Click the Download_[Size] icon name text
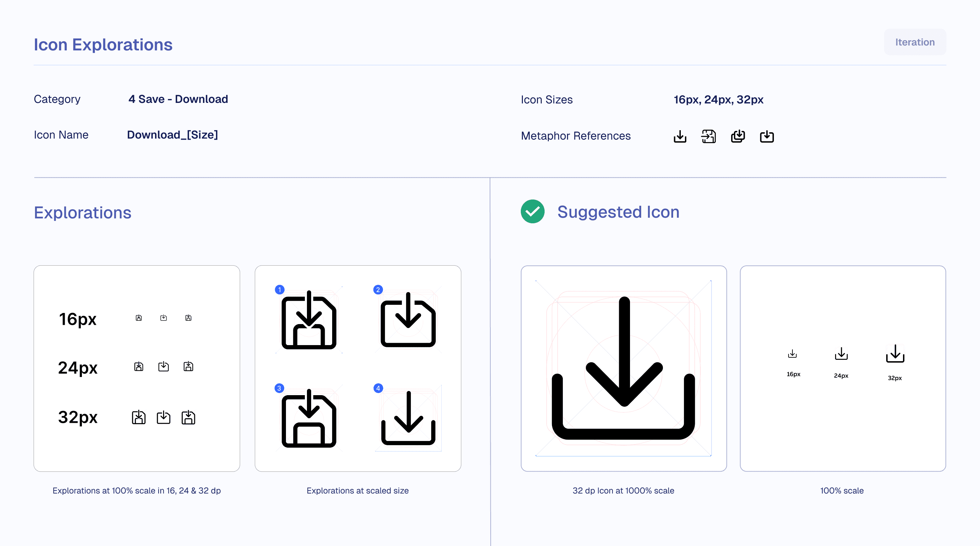The width and height of the screenshot is (980, 546). click(172, 135)
